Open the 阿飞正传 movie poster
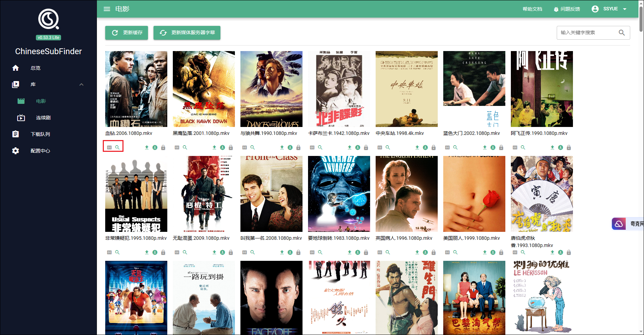The image size is (644, 335). 542,89
